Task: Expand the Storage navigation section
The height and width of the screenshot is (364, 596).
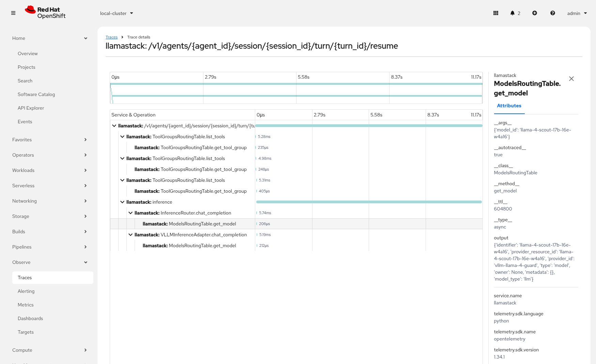Action: pos(50,216)
